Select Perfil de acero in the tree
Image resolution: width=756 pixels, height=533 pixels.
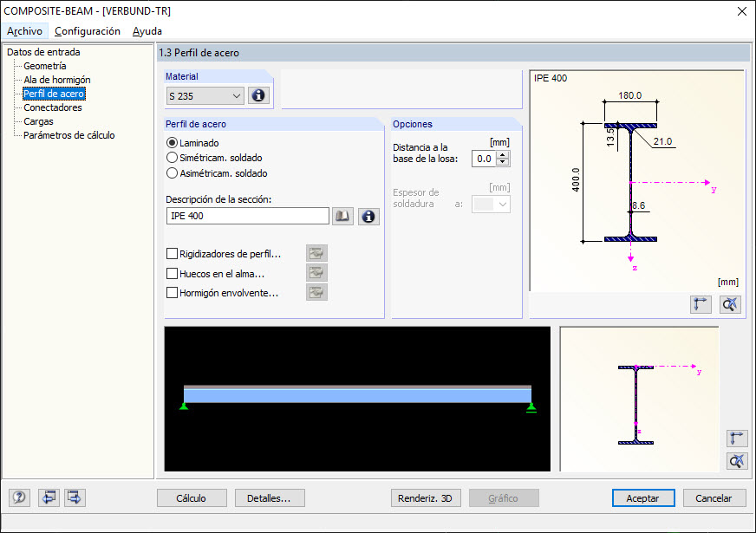(54, 94)
